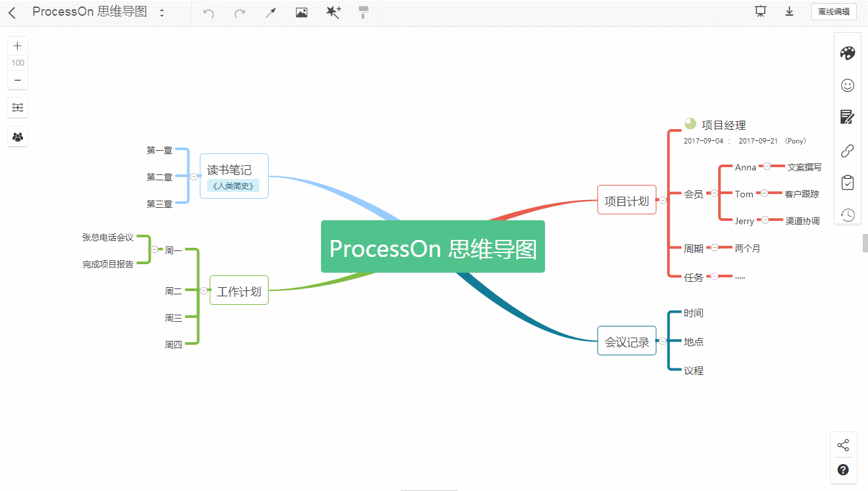Viewport: 868px width, 491px height.
Task: Select the central ProcessOn 思维导图 node
Action: point(433,246)
